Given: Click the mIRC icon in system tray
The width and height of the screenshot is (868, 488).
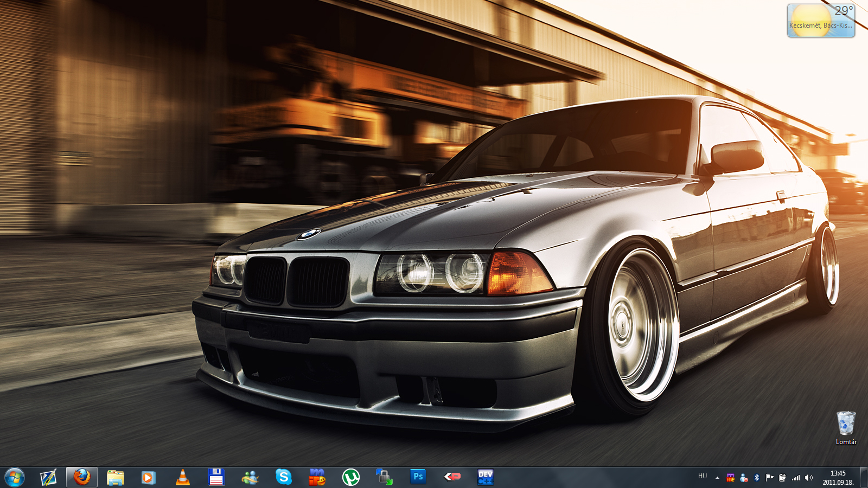Looking at the screenshot, I should [x=731, y=478].
